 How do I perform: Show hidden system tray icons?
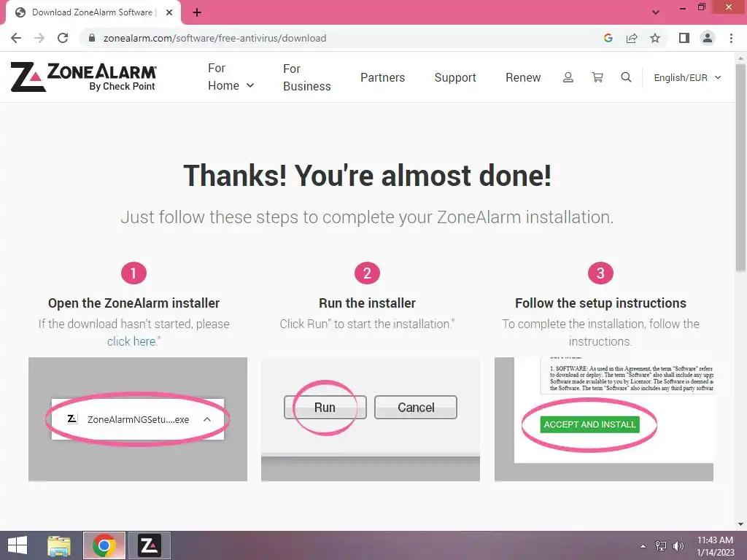(643, 546)
